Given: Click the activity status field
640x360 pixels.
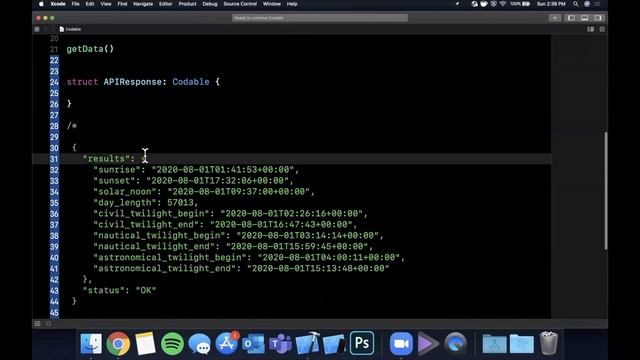Looking at the screenshot, I should click(320, 18).
